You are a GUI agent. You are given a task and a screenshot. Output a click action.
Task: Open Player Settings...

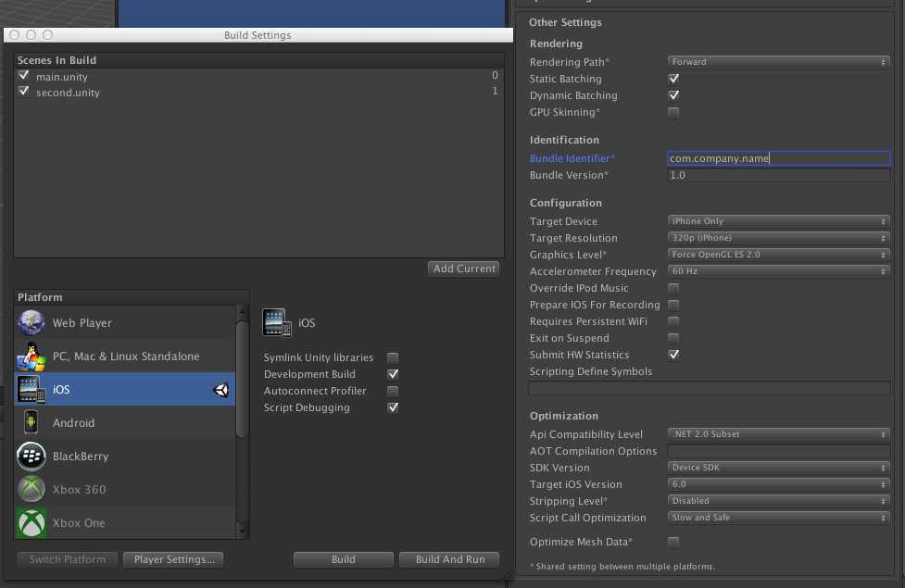(x=174, y=559)
